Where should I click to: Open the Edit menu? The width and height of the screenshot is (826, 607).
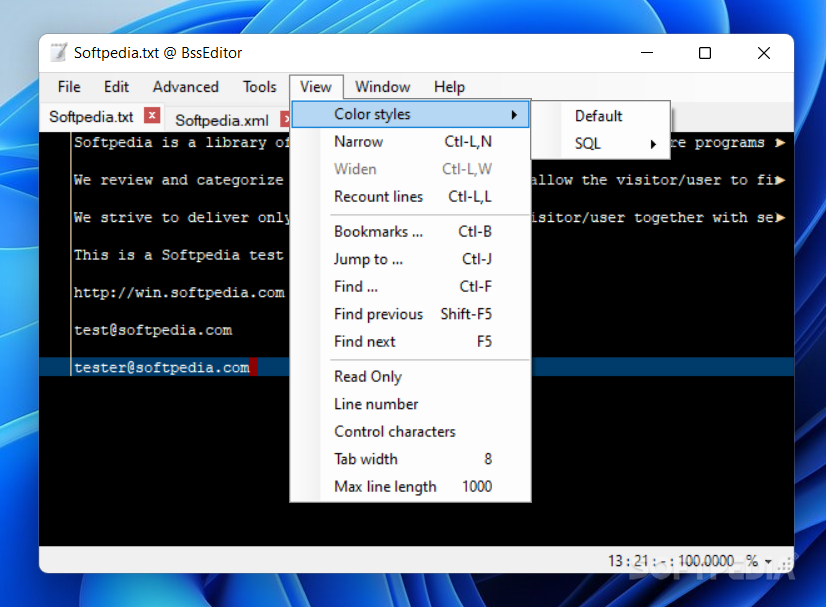tap(116, 86)
